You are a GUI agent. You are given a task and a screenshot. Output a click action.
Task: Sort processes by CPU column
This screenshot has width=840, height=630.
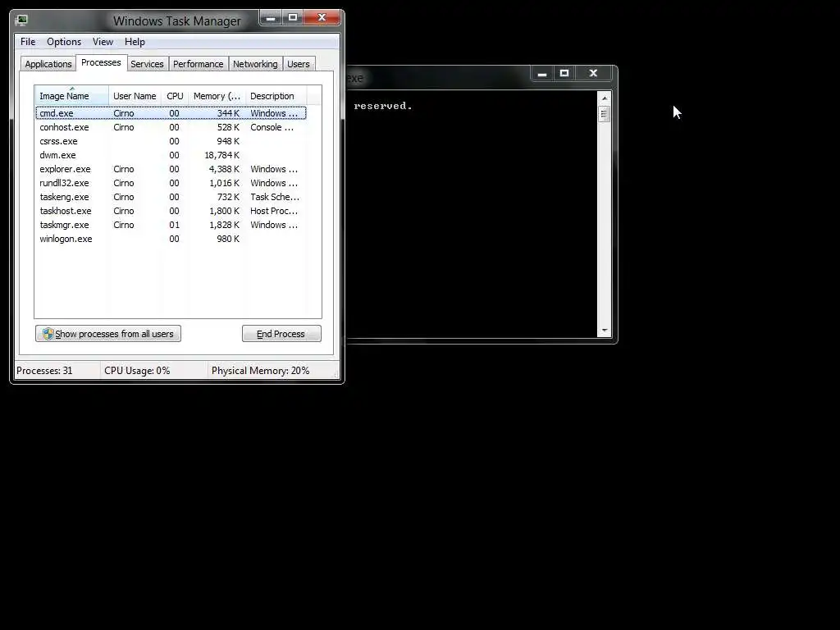tap(176, 96)
